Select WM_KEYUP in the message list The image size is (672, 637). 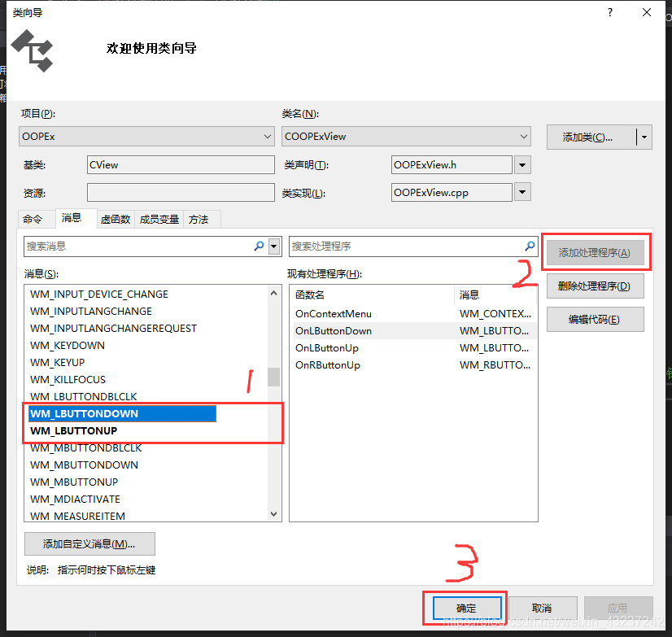point(58,363)
